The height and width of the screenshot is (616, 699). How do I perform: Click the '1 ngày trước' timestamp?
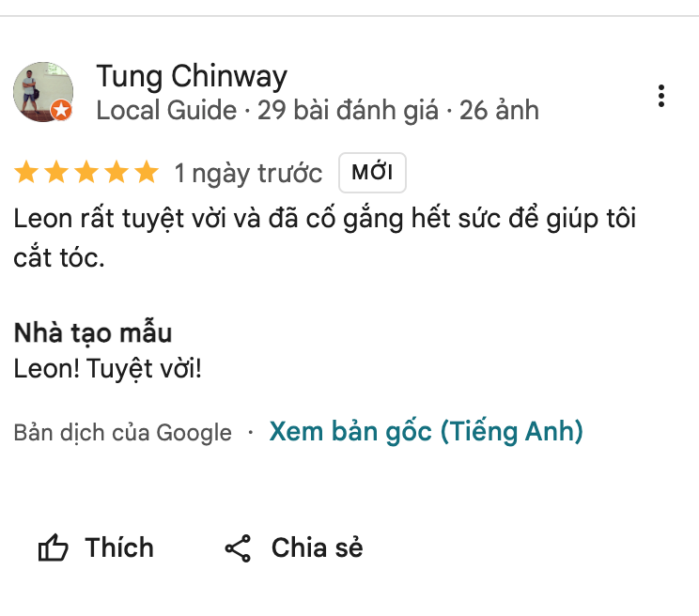point(248,173)
